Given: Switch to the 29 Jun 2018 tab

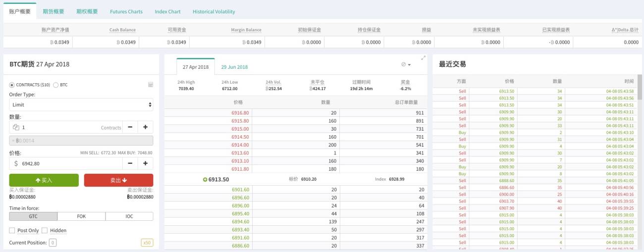Looking at the screenshot, I should 234,67.
